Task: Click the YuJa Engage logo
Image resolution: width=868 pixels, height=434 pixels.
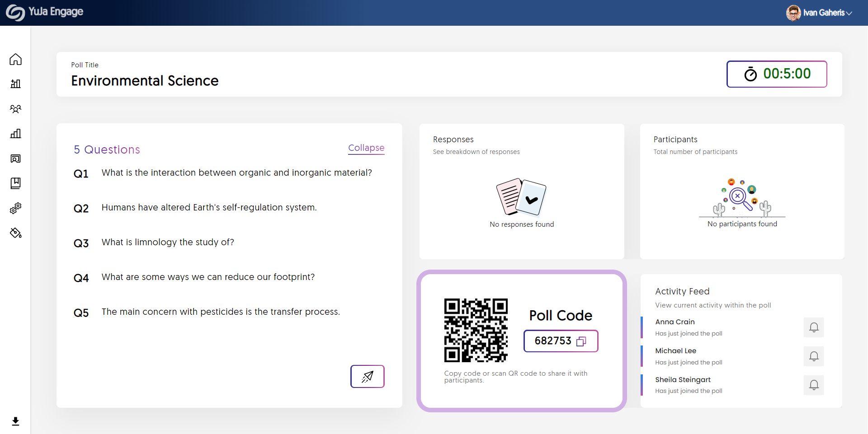Action: coord(44,12)
